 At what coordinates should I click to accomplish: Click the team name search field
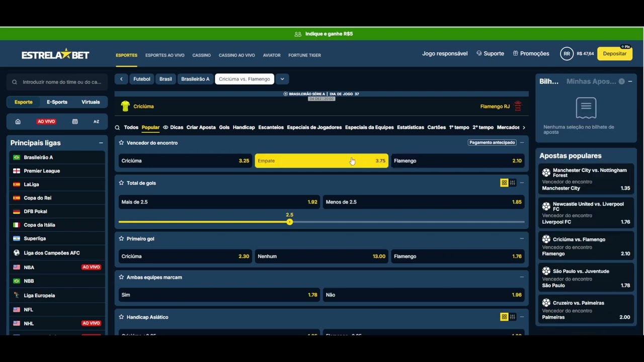pyautogui.click(x=57, y=82)
